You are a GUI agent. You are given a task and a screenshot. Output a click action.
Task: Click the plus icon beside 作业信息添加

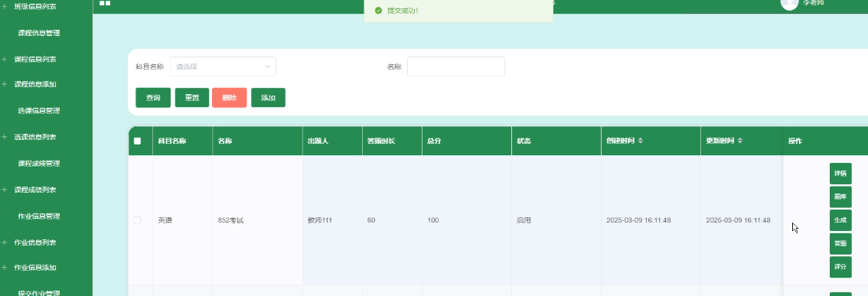(5, 267)
